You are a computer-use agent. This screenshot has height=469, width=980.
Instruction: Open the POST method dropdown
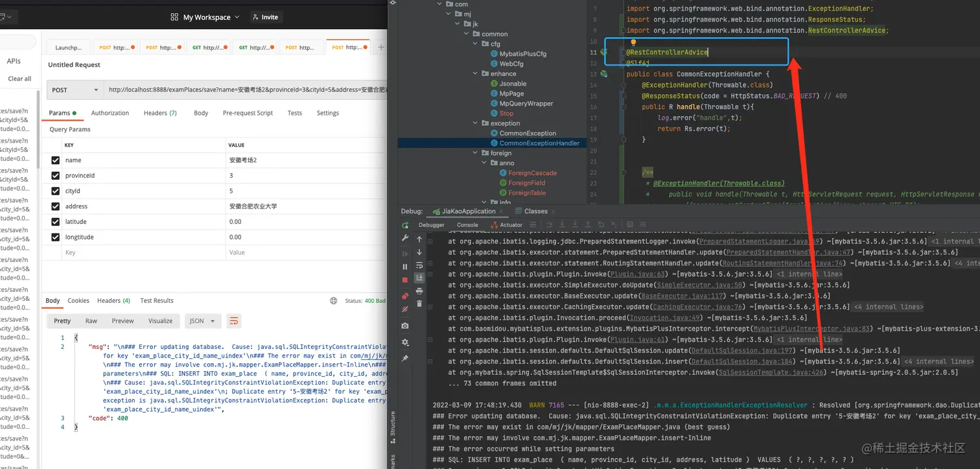[x=75, y=90]
